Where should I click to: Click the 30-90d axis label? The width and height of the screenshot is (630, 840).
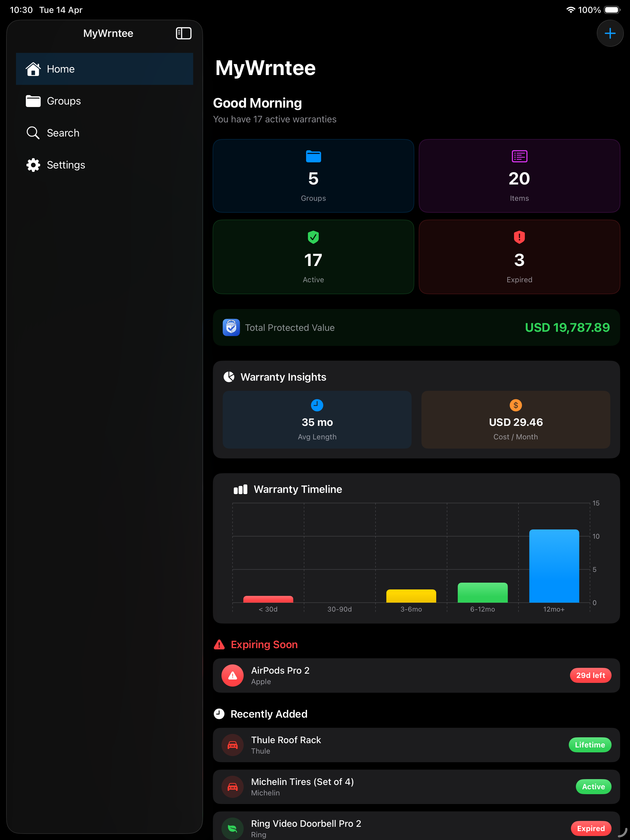[339, 609]
